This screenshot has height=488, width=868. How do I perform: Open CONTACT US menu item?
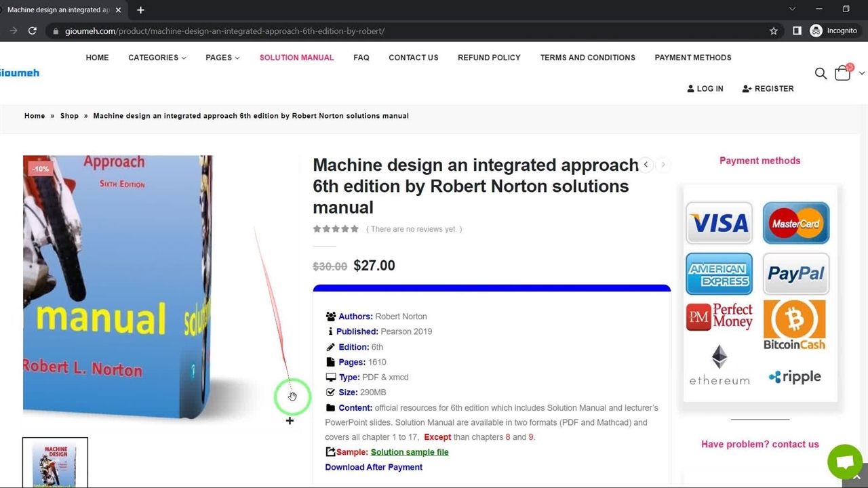coord(414,58)
